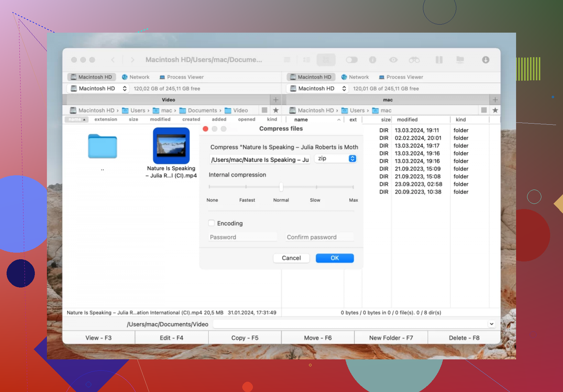Image resolution: width=563 pixels, height=392 pixels.
Task: Select the Nature Is Speaking mp4 thumbnail
Action: pyautogui.click(x=171, y=146)
